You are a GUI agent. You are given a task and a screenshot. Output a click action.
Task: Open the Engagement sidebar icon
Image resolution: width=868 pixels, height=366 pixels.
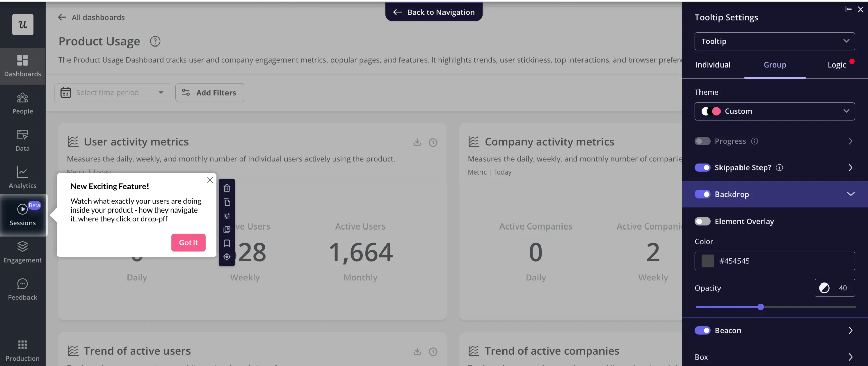coord(23,252)
